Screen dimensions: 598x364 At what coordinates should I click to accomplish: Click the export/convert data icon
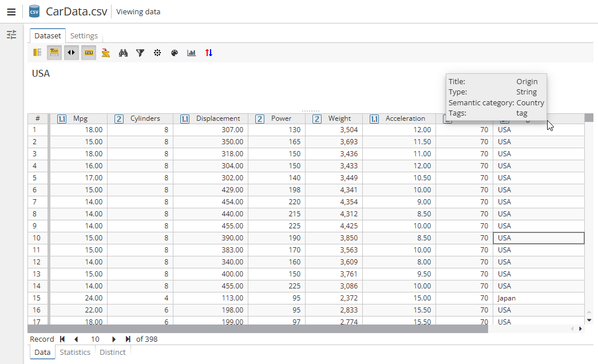tap(106, 53)
